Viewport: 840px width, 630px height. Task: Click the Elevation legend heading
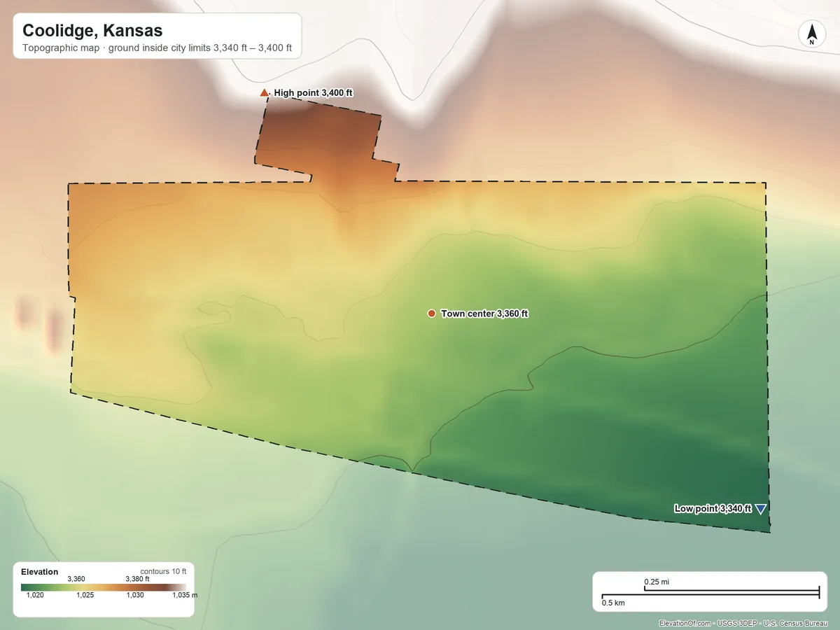pos(40,572)
